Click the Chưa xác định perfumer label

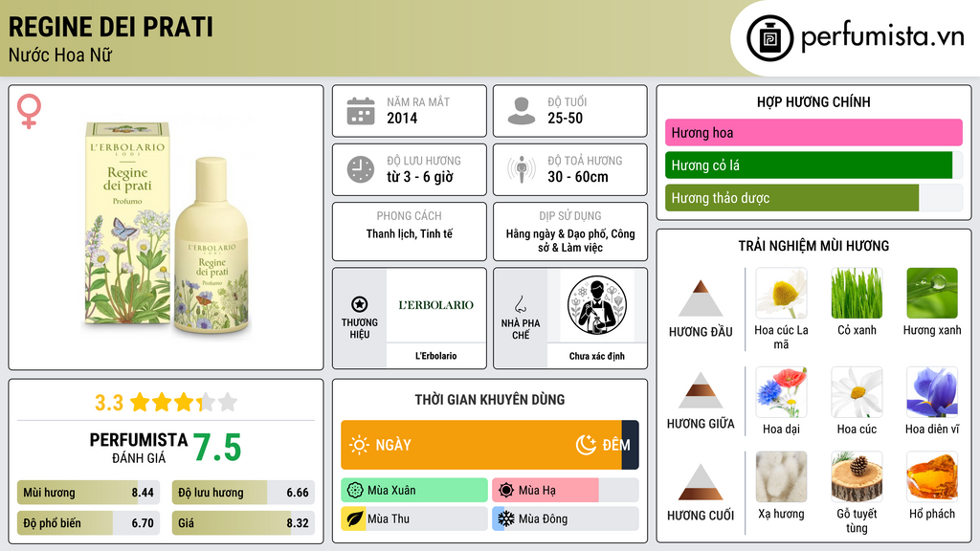(597, 356)
